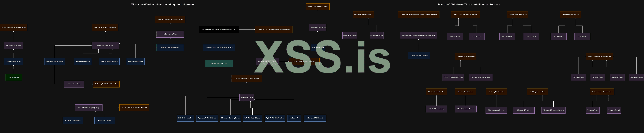
Task: Select the EtwTimLogProhibitDynamicCode sensor node
Action: click(105, 27)
